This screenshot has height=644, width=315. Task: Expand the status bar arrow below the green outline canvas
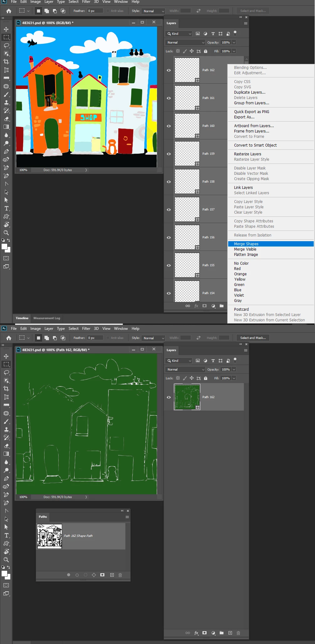(86, 497)
